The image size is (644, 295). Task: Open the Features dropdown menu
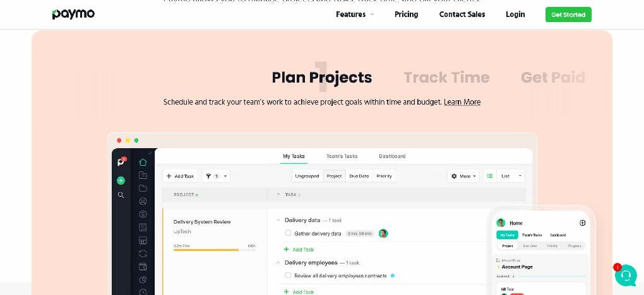coord(355,14)
